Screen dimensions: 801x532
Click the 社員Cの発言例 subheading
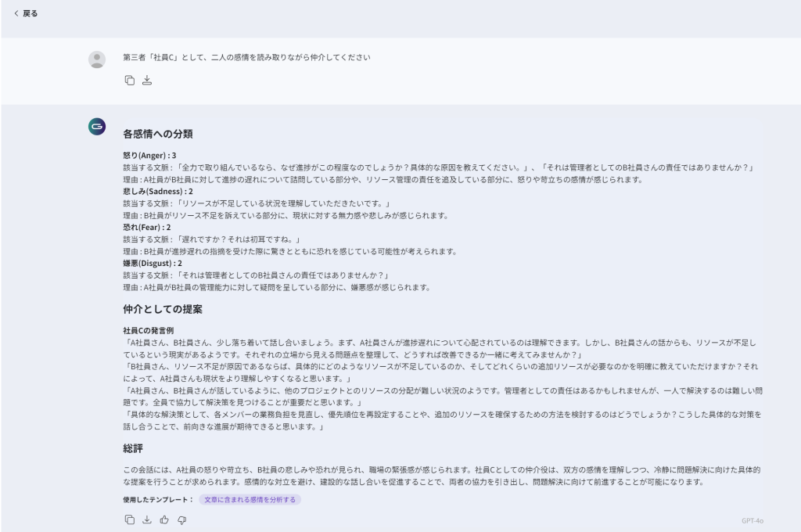pos(149,331)
